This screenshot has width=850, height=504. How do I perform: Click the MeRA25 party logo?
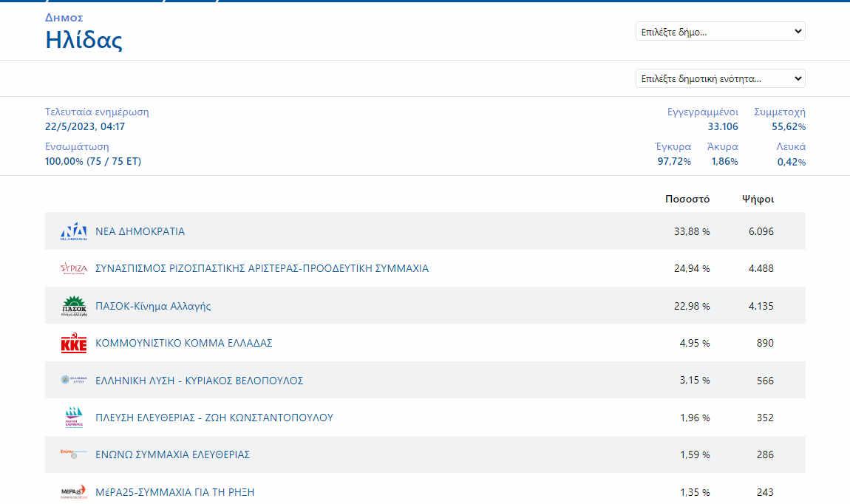click(74, 492)
